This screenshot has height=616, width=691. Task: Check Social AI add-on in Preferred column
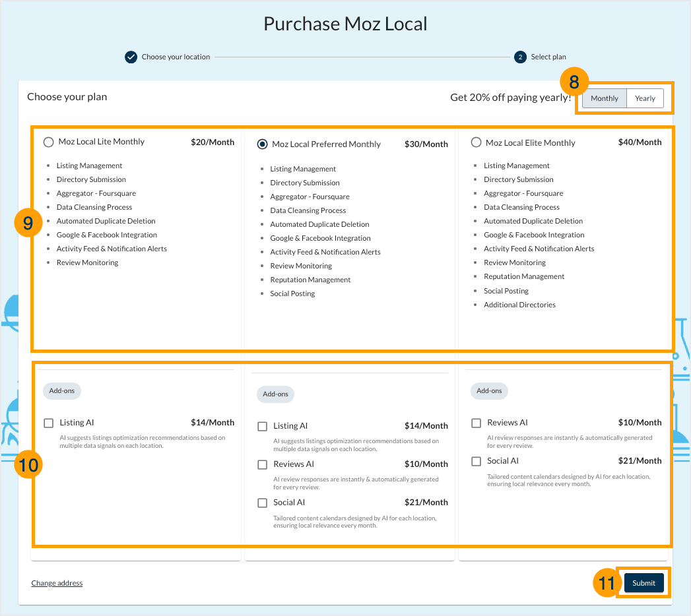point(262,503)
